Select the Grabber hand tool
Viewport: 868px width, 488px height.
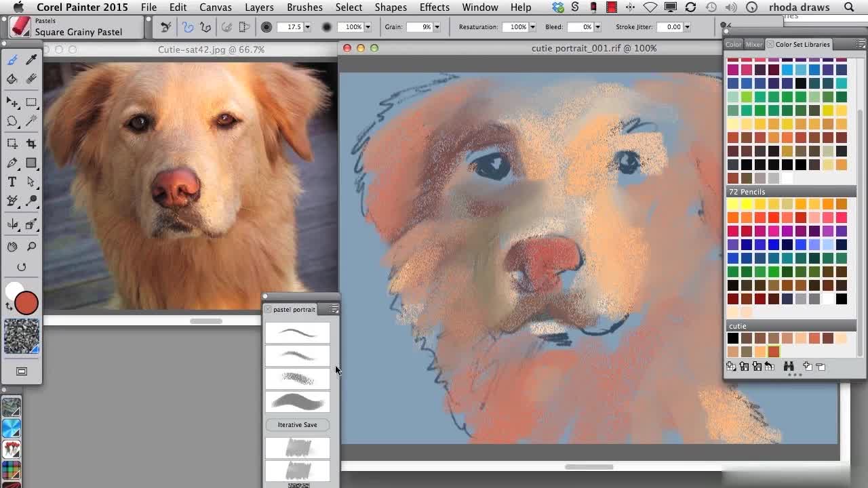pyautogui.click(x=12, y=247)
